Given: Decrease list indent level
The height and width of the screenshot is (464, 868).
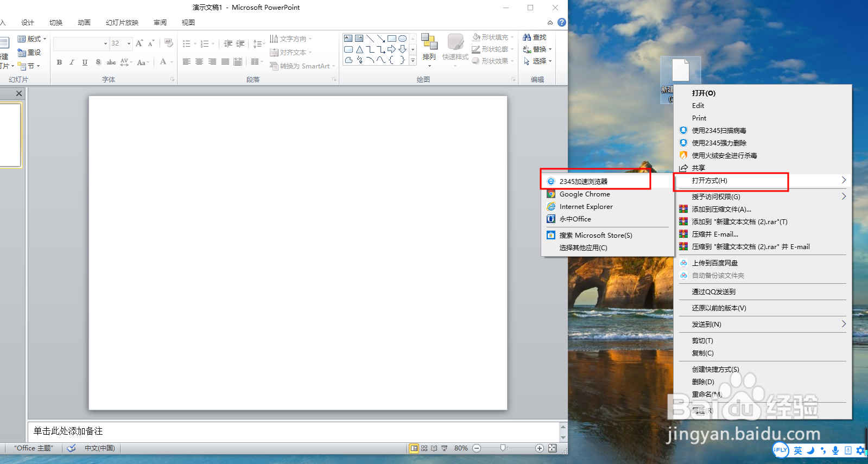Looking at the screenshot, I should pos(228,43).
